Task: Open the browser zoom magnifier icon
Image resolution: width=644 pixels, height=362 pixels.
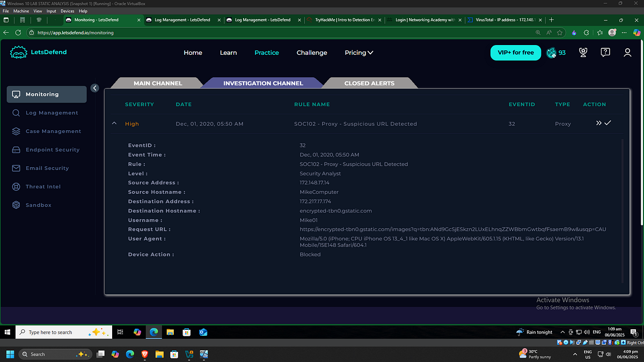Action: point(538,33)
